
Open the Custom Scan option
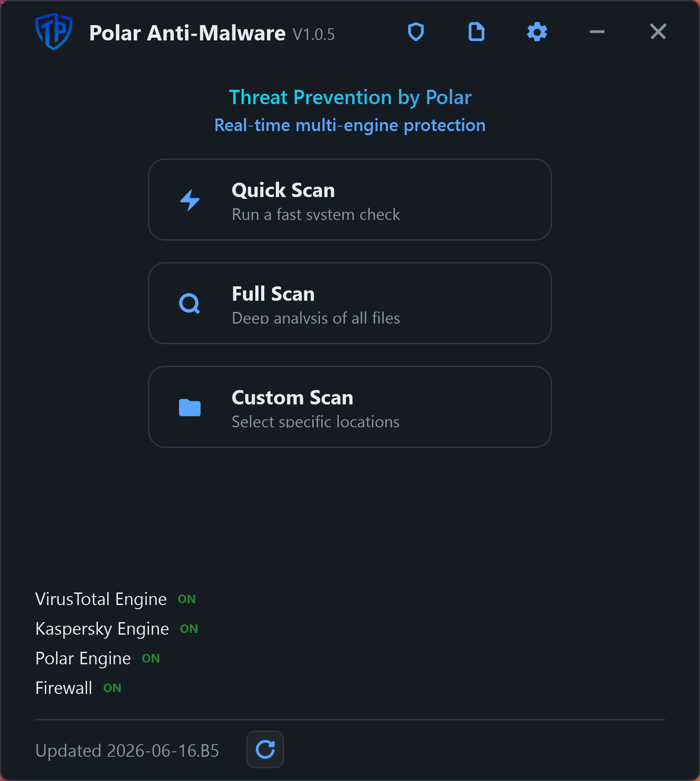pyautogui.click(x=350, y=407)
